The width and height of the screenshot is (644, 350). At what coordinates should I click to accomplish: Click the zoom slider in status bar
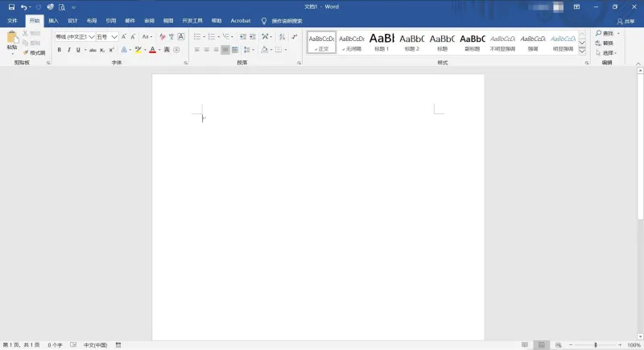click(595, 345)
